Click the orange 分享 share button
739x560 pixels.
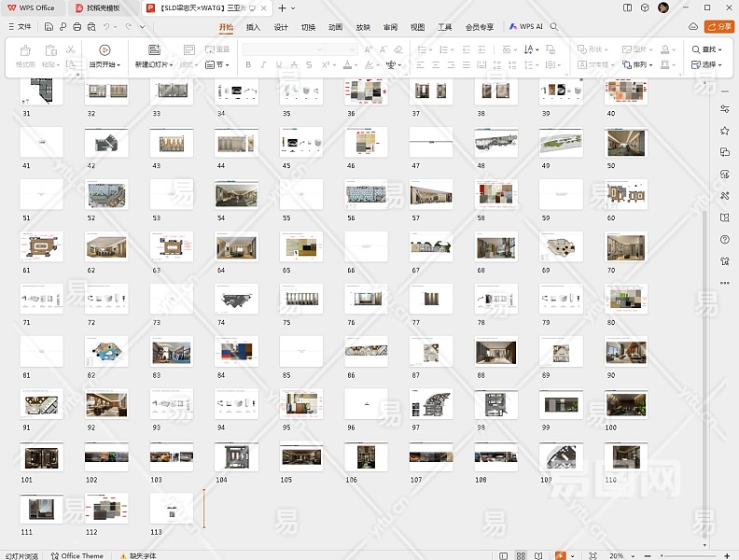click(719, 27)
